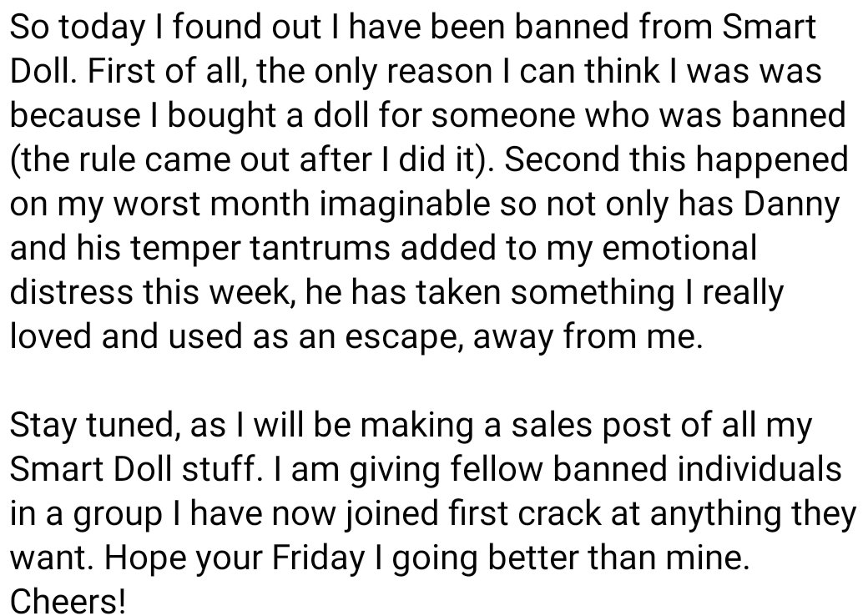Screen dimensions: 863x616
Task: Click the word 'escape' in the post
Action: point(403,337)
